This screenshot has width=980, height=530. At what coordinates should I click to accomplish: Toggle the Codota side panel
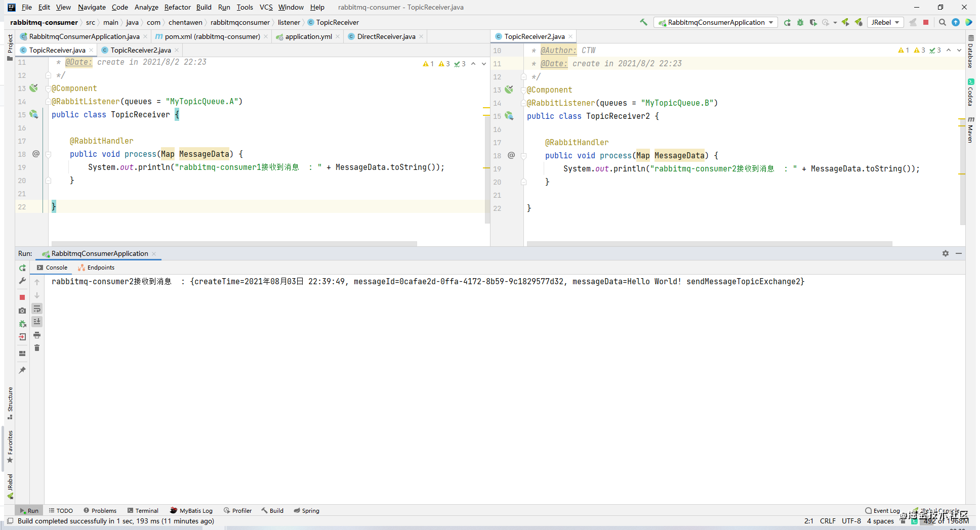[970, 93]
